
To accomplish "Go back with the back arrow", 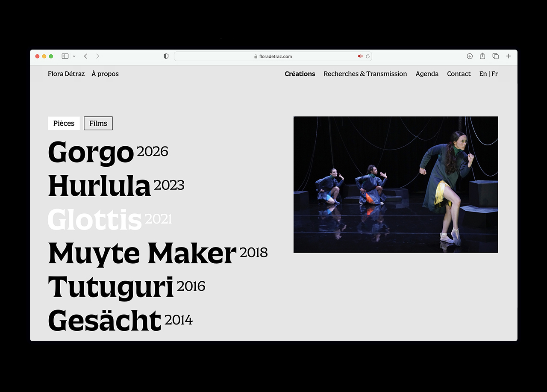I will pos(85,56).
